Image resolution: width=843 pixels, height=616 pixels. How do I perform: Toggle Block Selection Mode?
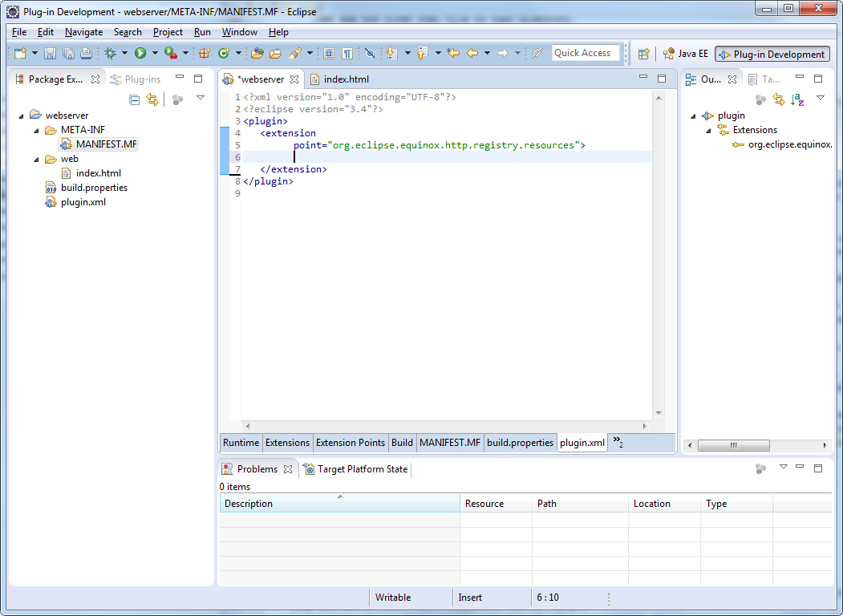[329, 53]
